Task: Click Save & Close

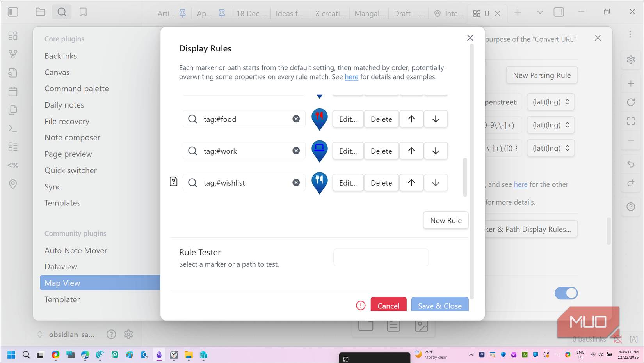Action: click(x=440, y=305)
